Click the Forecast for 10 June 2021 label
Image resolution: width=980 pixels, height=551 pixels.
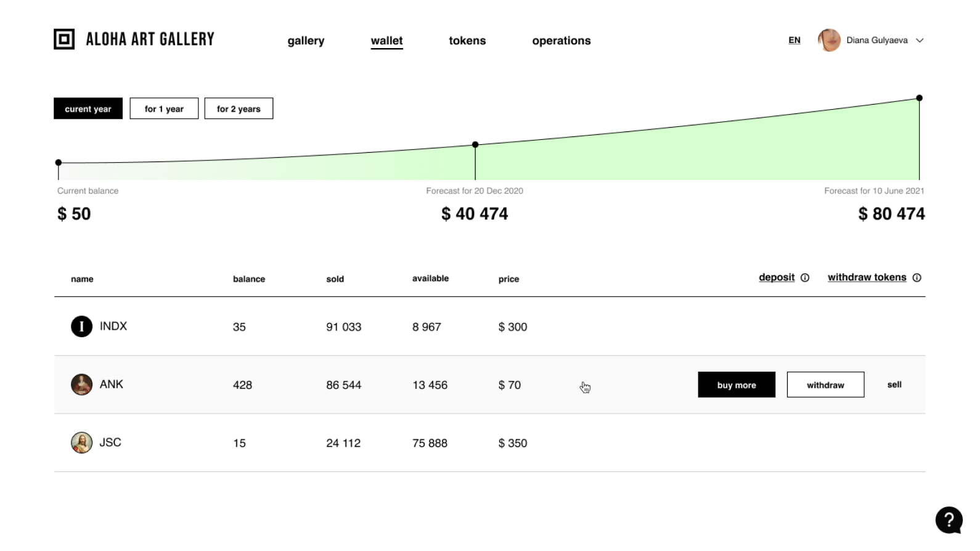click(874, 191)
